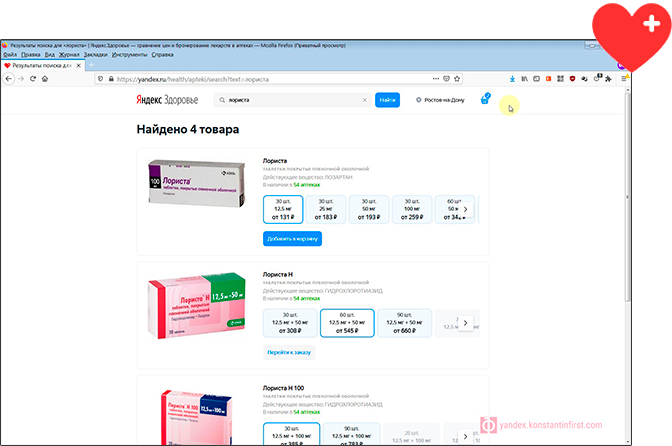The image size is (672, 446).
Task: Select Лориста Н 30 шт. от 308 ₽
Action: pos(290,323)
